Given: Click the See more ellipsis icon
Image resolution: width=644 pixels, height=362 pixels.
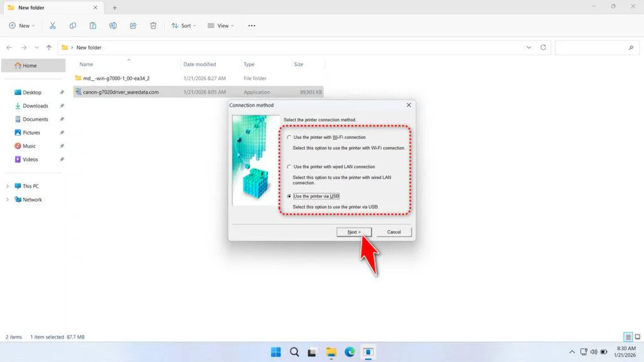Looking at the screenshot, I should click(x=252, y=25).
